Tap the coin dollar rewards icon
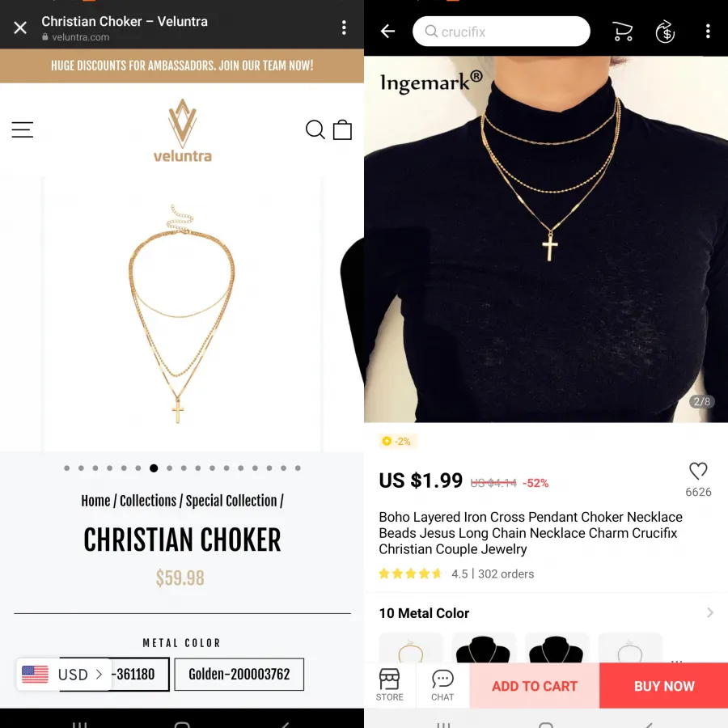The width and height of the screenshot is (728, 728). point(665,32)
